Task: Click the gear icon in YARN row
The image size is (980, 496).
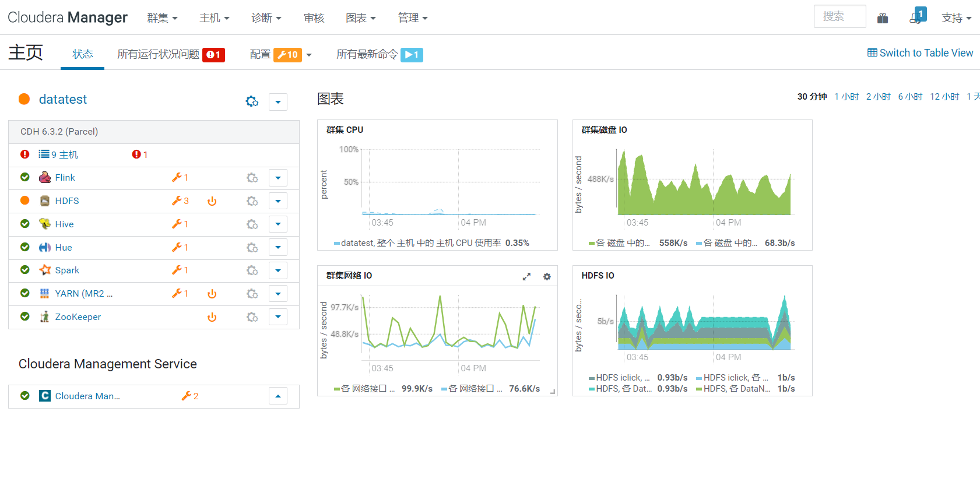Action: pos(252,294)
